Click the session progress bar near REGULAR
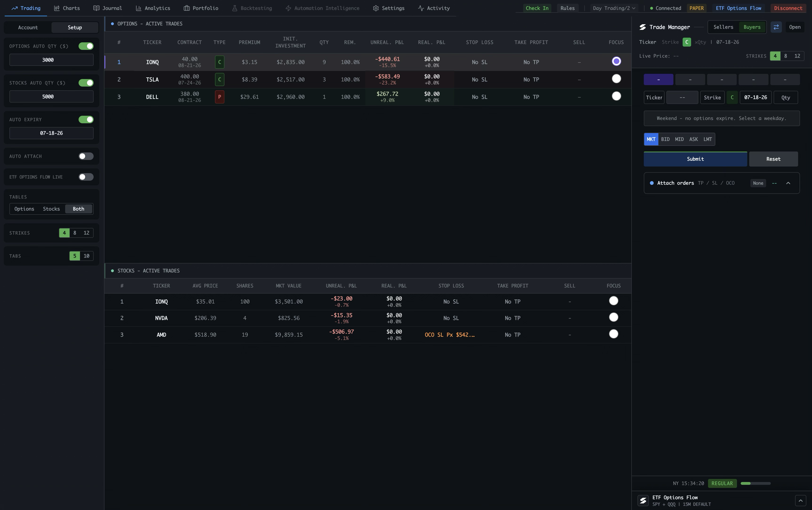Viewport: 812px width, 510px height. click(755, 483)
